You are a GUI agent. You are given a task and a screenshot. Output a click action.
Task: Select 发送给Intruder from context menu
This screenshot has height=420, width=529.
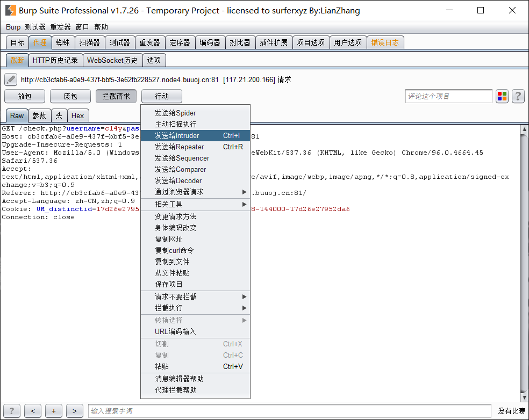[195, 135]
